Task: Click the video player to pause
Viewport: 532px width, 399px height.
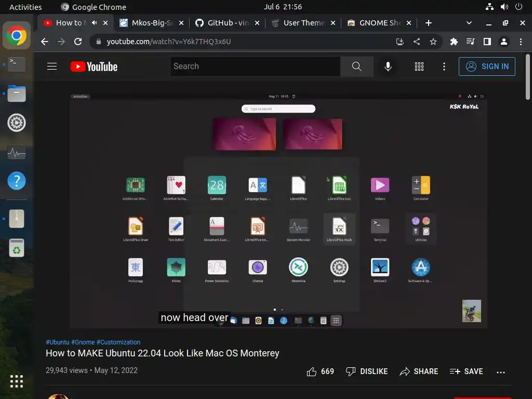Action: click(x=278, y=210)
